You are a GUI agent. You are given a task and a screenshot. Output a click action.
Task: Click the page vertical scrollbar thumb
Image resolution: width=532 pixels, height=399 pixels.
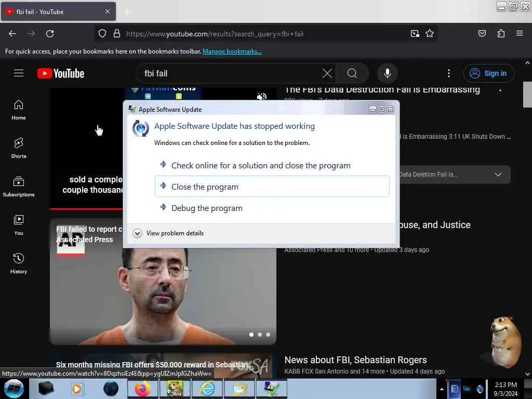pyautogui.click(x=527, y=95)
